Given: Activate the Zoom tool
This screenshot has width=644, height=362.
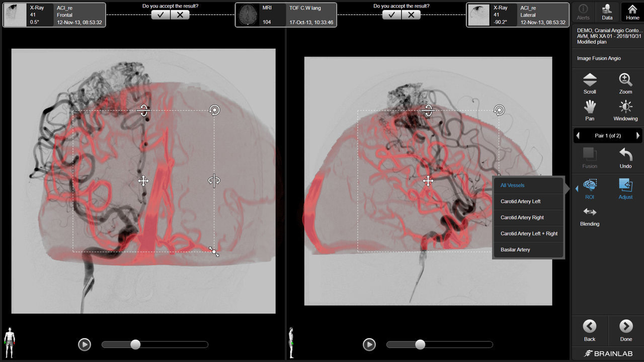Looking at the screenshot, I should [625, 83].
